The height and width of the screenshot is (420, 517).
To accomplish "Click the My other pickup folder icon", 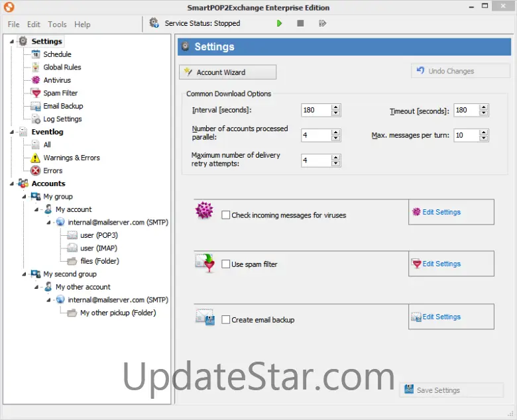I will 72,313.
